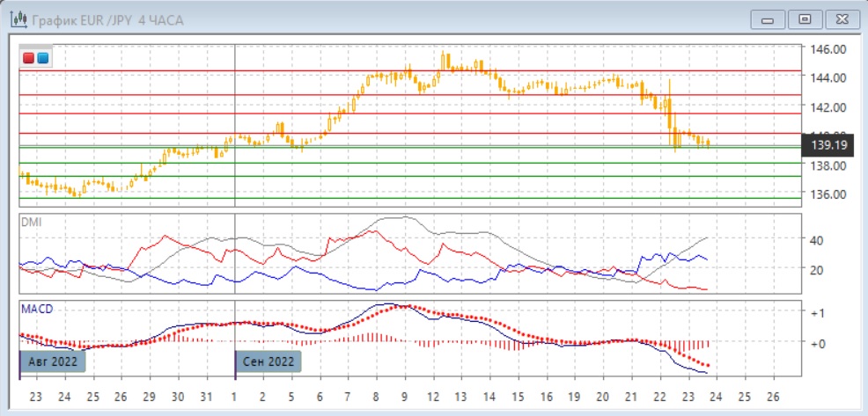Viewport: 868px width, 416px height.
Task: Click 146.00 on the price scale
Action: point(828,49)
